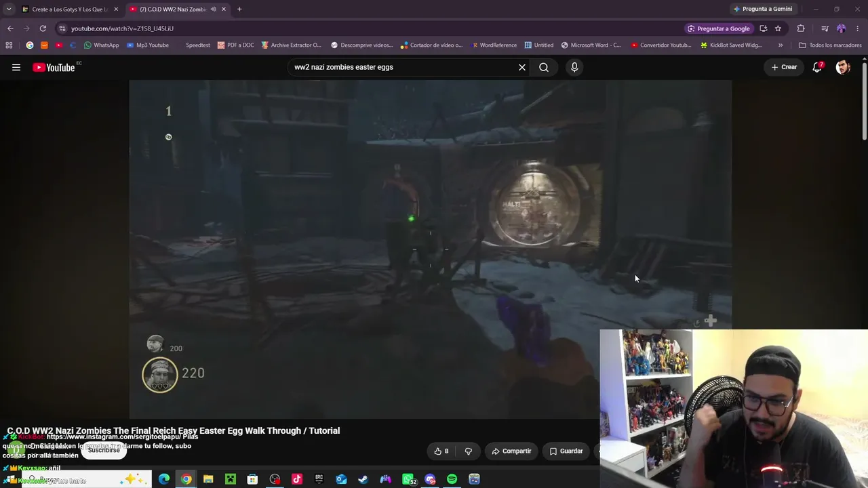
Task: Click the YouTube video player
Action: point(431,249)
